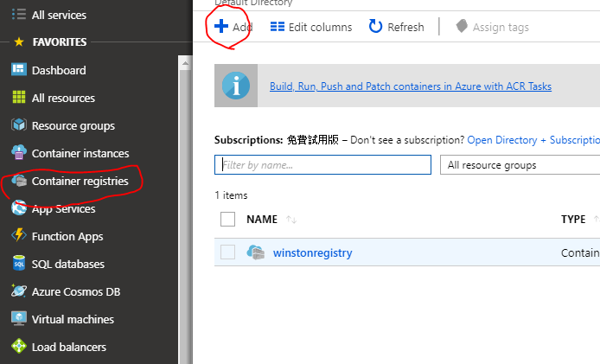This screenshot has width=600, height=364.
Task: Click the Dashboard icon in favorites
Action: click(19, 70)
